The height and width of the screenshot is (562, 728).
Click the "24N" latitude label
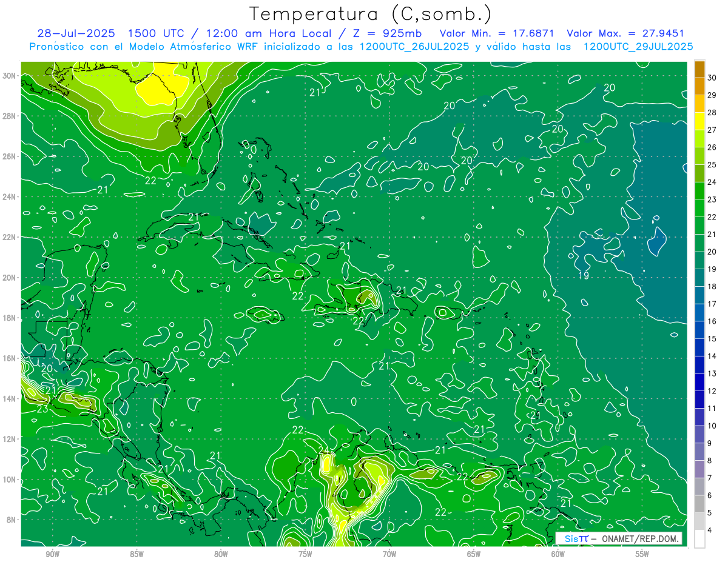(x=10, y=197)
